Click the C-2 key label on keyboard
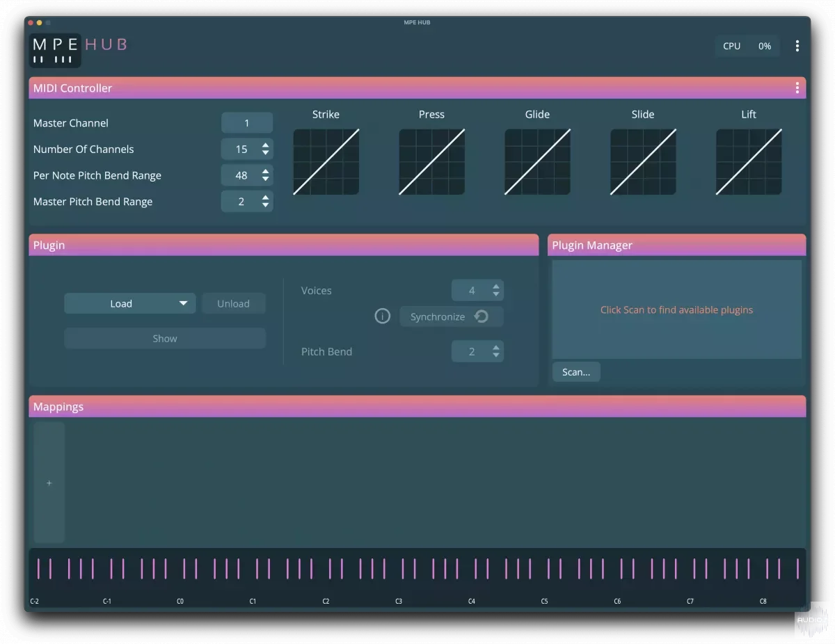The height and width of the screenshot is (644, 835). click(x=35, y=602)
